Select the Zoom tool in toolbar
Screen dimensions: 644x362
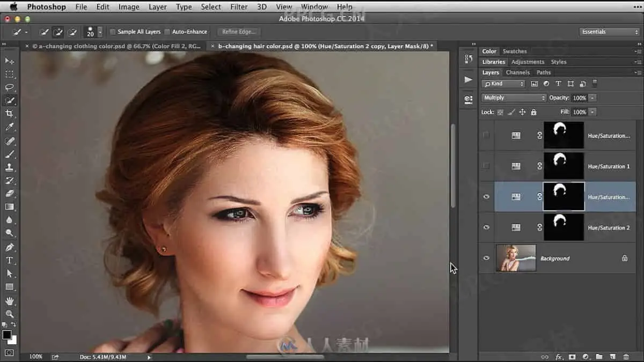coord(10,314)
